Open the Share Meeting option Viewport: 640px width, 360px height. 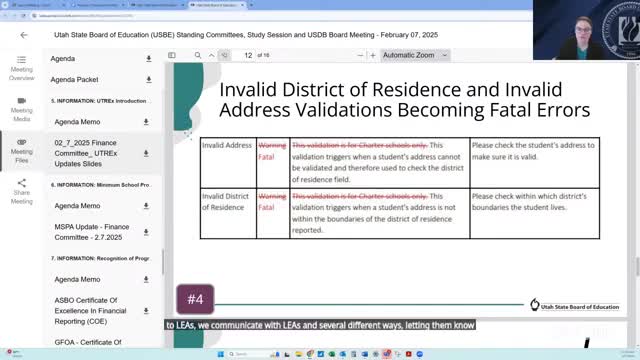[x=22, y=192]
